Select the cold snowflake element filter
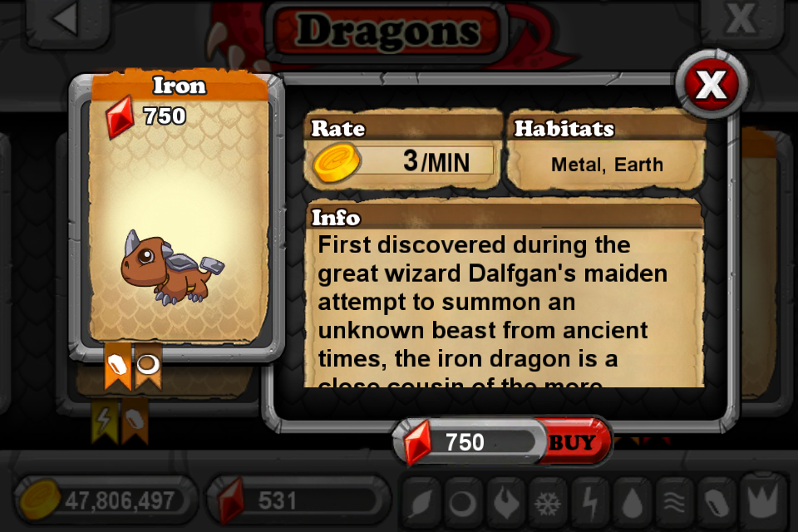Viewport: 798px width, 532px height. click(547, 503)
